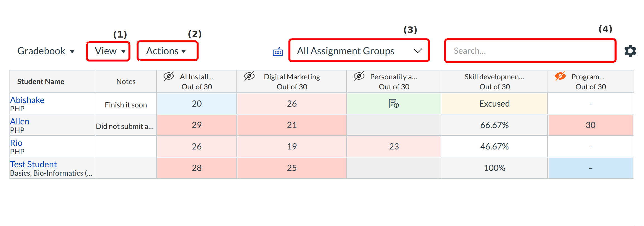Open Gradebook settings gear

[630, 51]
